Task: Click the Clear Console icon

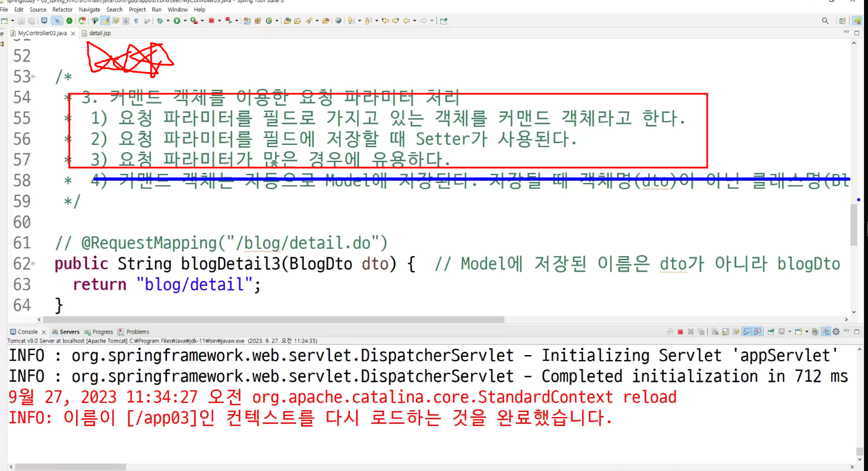Action: click(715, 332)
